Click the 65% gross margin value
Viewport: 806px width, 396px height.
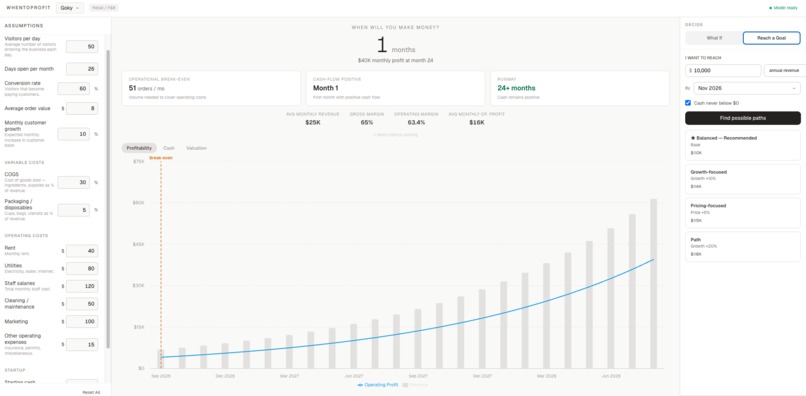click(367, 123)
